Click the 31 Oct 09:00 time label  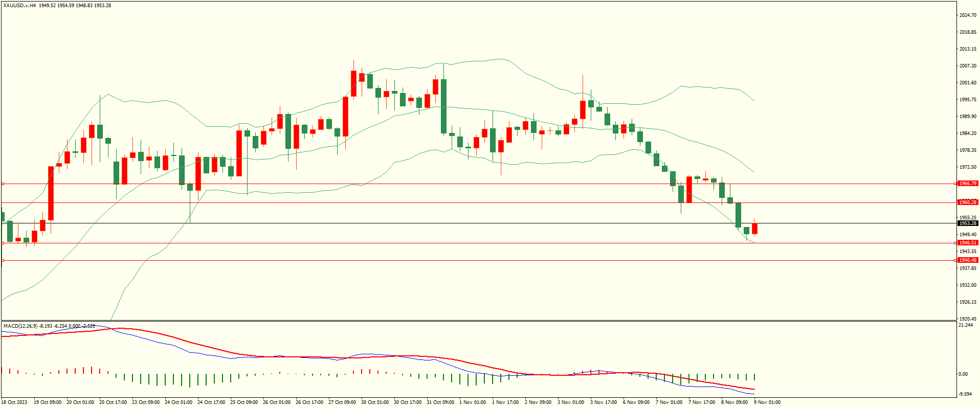click(x=440, y=402)
